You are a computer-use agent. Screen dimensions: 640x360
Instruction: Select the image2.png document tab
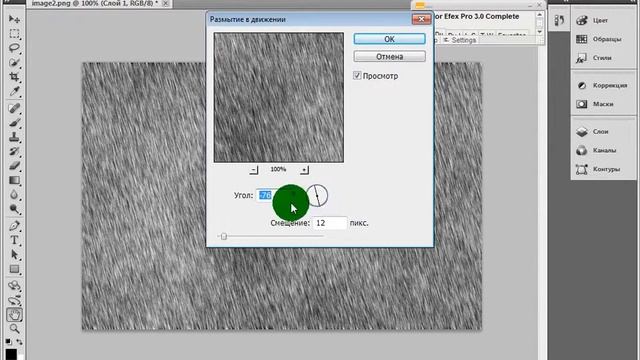[x=95, y=3]
